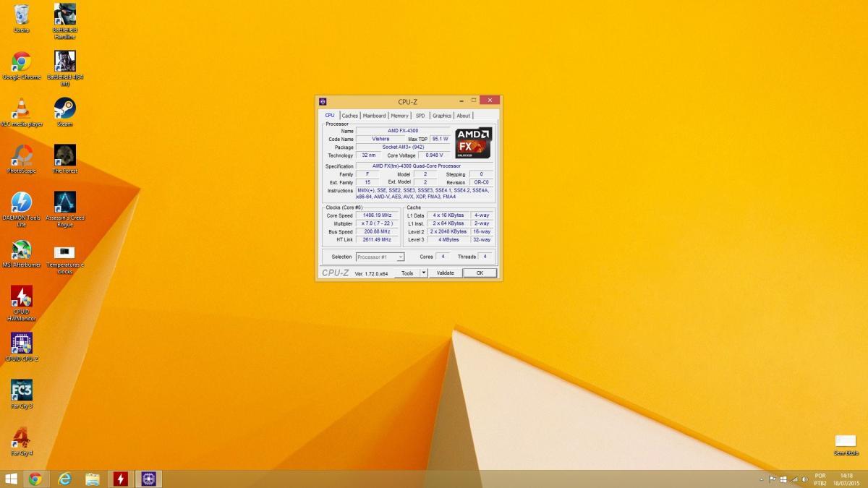The image size is (868, 488).
Task: Open the Assassin's Creed Rogue desktop shortcut
Action: tap(65, 210)
